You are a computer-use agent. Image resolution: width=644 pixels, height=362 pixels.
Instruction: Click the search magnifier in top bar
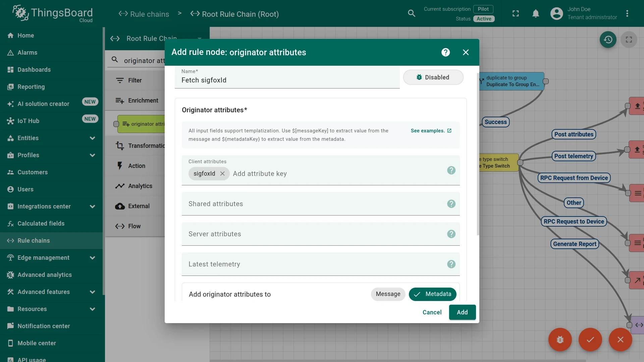click(x=412, y=13)
